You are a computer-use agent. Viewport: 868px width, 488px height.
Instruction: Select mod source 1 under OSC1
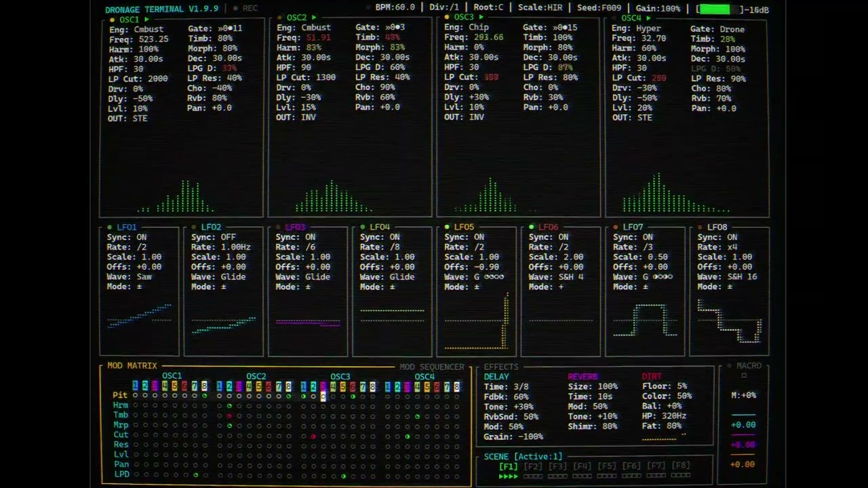click(135, 386)
